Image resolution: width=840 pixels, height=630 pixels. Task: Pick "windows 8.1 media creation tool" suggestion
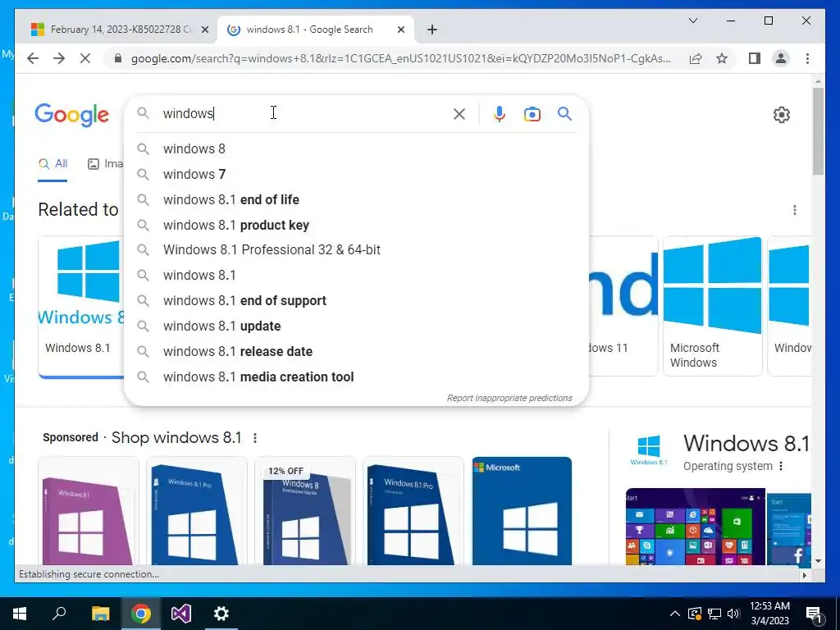[x=356, y=377]
